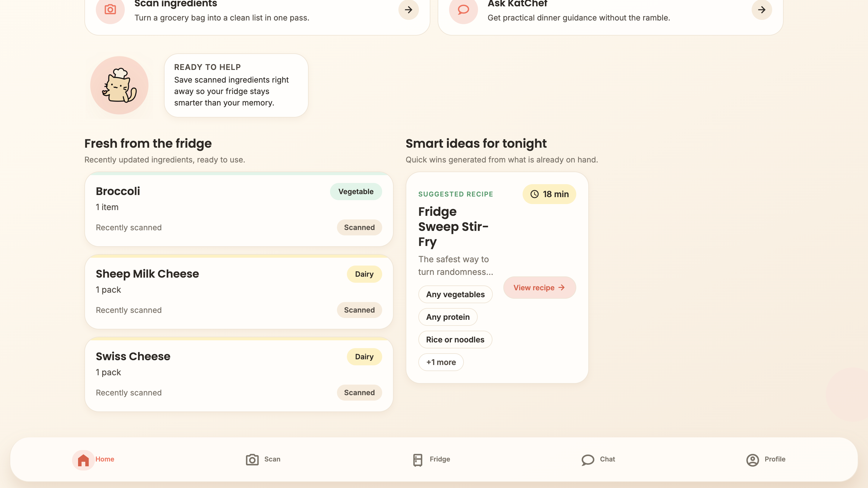
Task: Select the Any protein chip
Action: pyautogui.click(x=448, y=317)
